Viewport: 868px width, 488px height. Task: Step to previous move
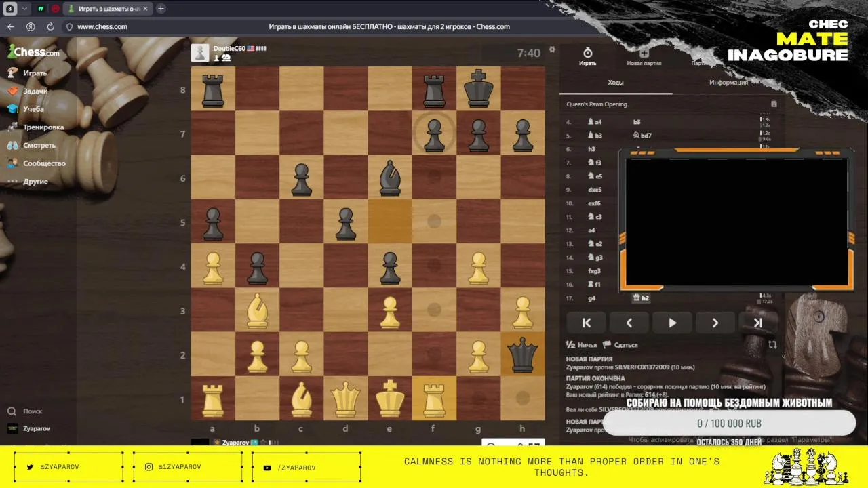[629, 323]
